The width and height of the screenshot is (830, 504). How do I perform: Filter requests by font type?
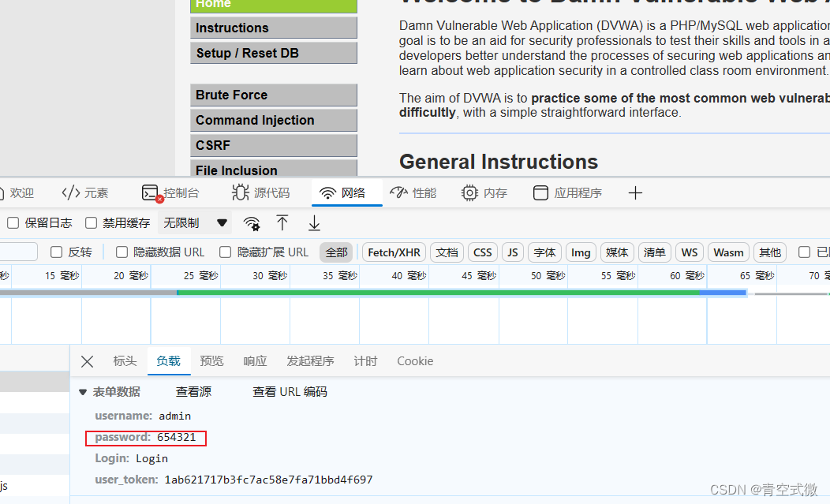coord(544,252)
